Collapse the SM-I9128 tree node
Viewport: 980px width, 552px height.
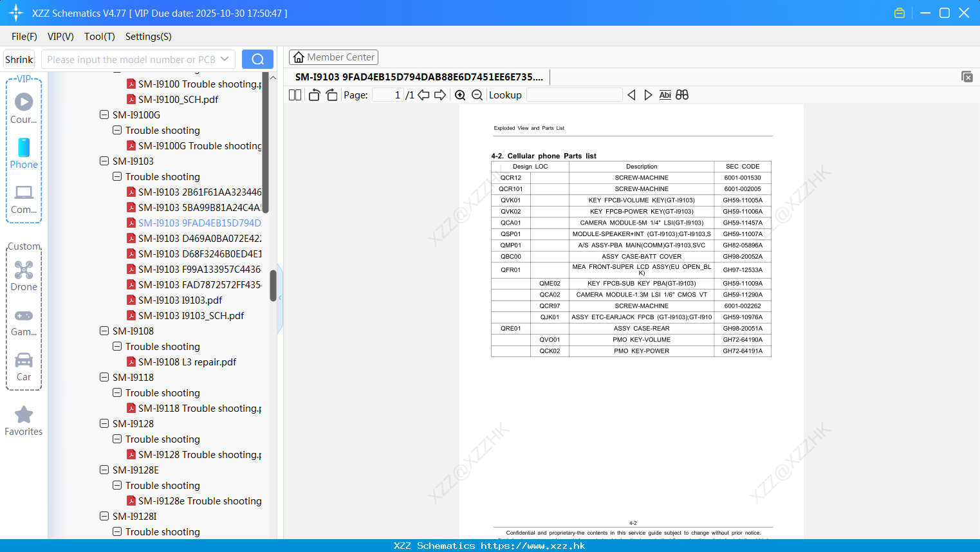tap(104, 423)
